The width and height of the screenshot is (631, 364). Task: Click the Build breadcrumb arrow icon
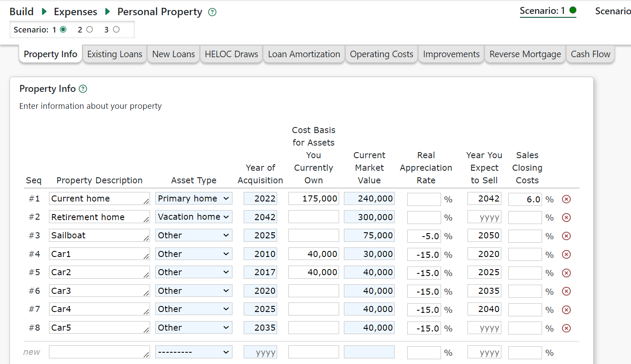tap(44, 12)
